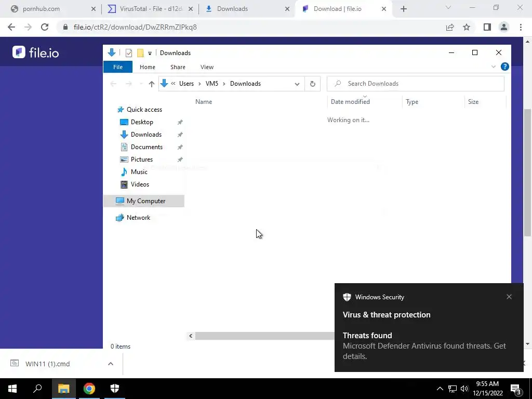Open Pictures in navigation pane

[x=141, y=159]
